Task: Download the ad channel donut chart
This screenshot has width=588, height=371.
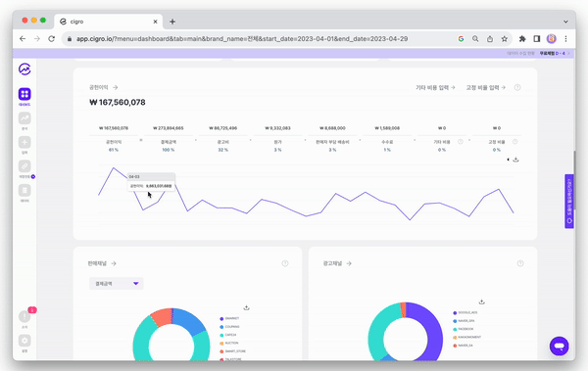Action: tap(482, 301)
